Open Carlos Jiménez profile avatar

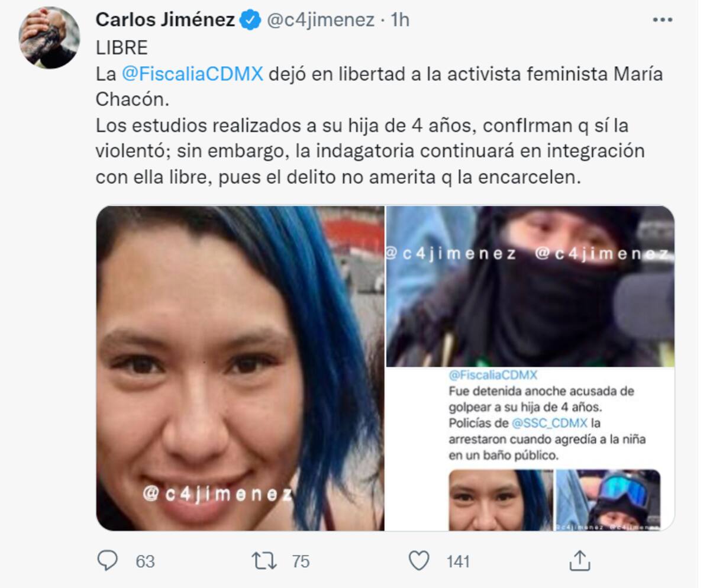point(49,37)
